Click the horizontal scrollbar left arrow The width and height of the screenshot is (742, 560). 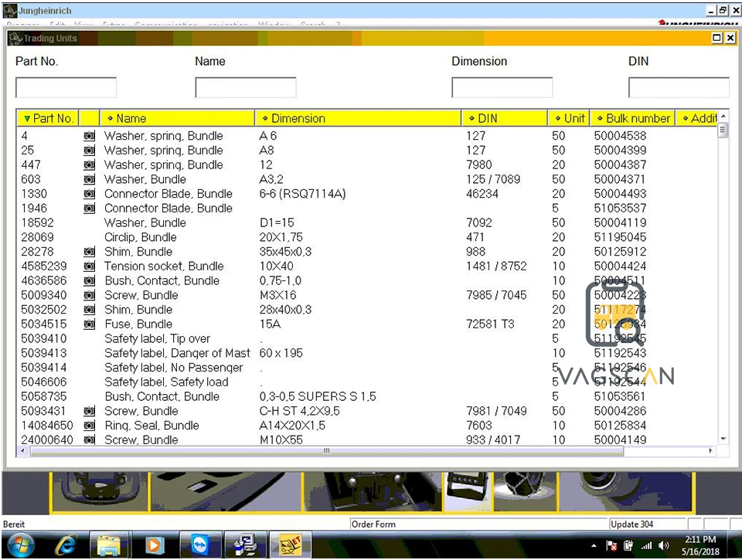click(x=22, y=451)
